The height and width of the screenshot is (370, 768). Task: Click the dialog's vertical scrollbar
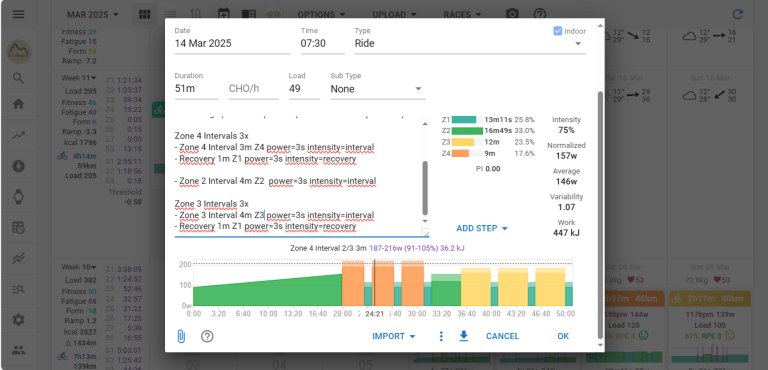click(600, 215)
